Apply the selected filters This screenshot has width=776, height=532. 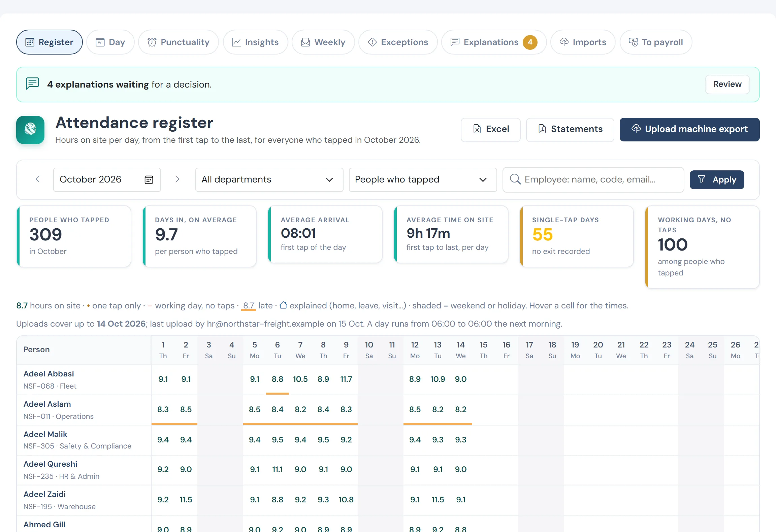tap(717, 180)
